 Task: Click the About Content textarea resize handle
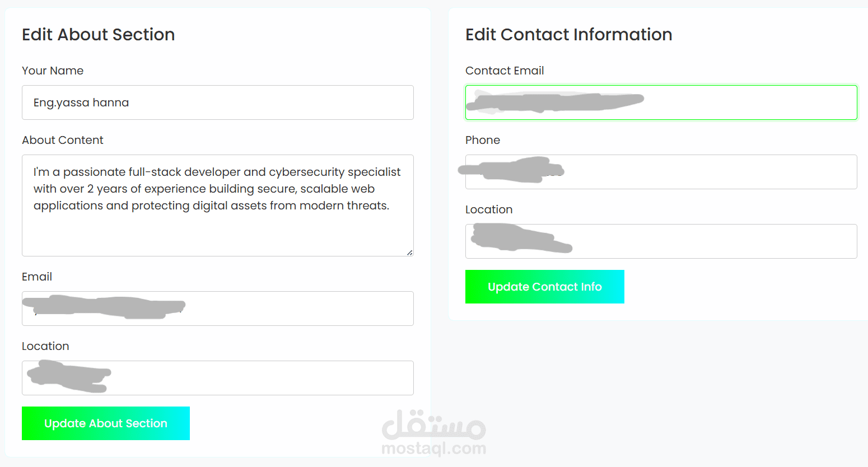409,253
